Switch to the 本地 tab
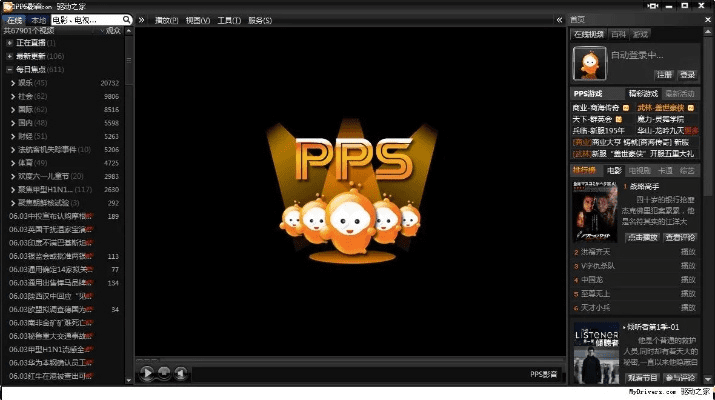This screenshot has width=715, height=400. (x=39, y=20)
